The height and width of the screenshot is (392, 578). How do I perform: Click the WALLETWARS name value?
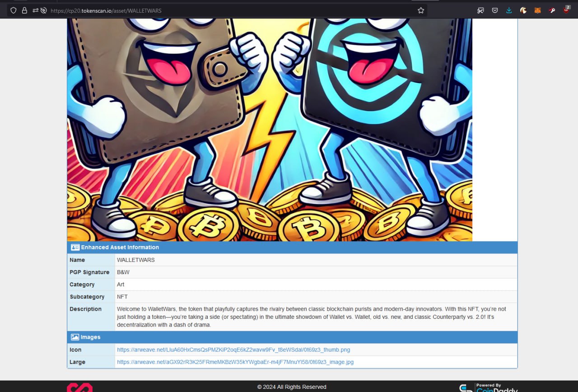[136, 260]
